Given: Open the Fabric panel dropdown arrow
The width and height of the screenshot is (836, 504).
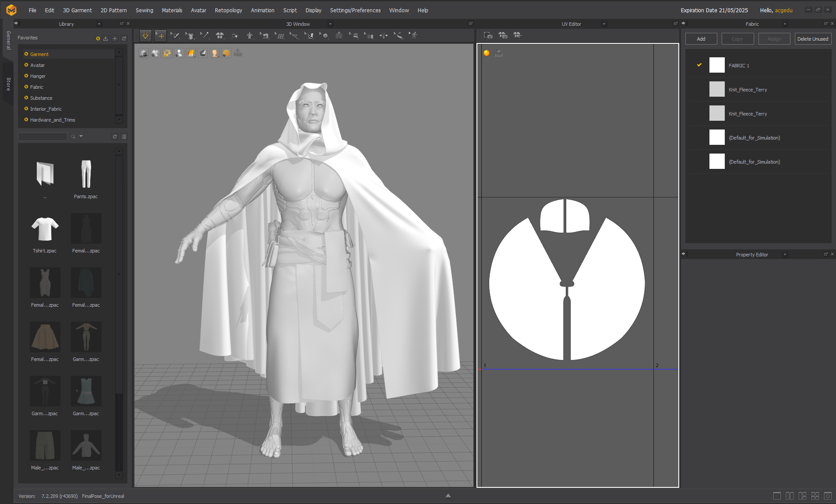Looking at the screenshot, I should tap(785, 24).
